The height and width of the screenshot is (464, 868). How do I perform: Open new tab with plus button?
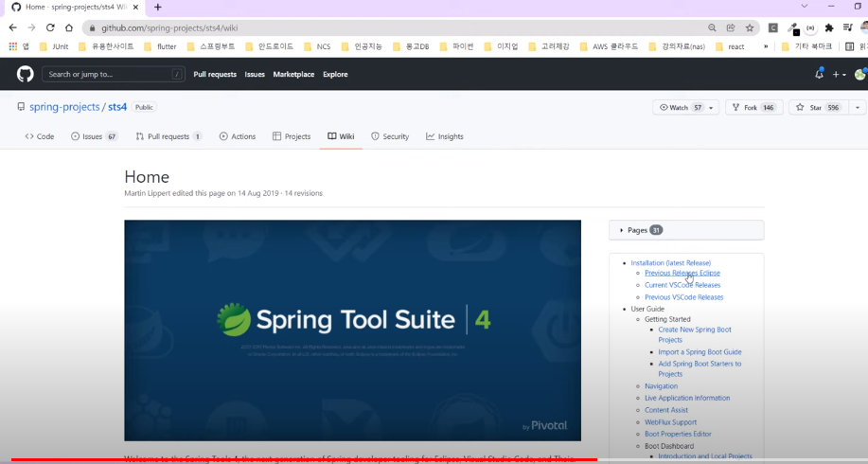pyautogui.click(x=158, y=8)
